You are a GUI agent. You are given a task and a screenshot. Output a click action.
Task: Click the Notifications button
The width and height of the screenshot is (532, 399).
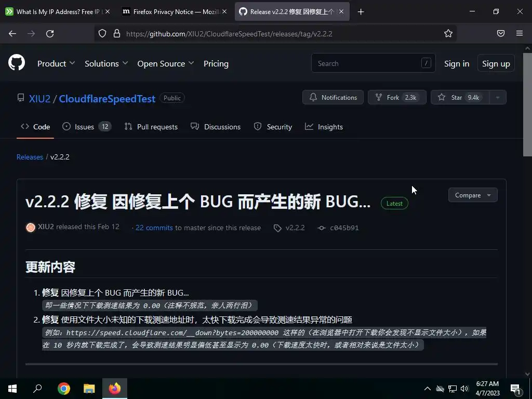333,97
